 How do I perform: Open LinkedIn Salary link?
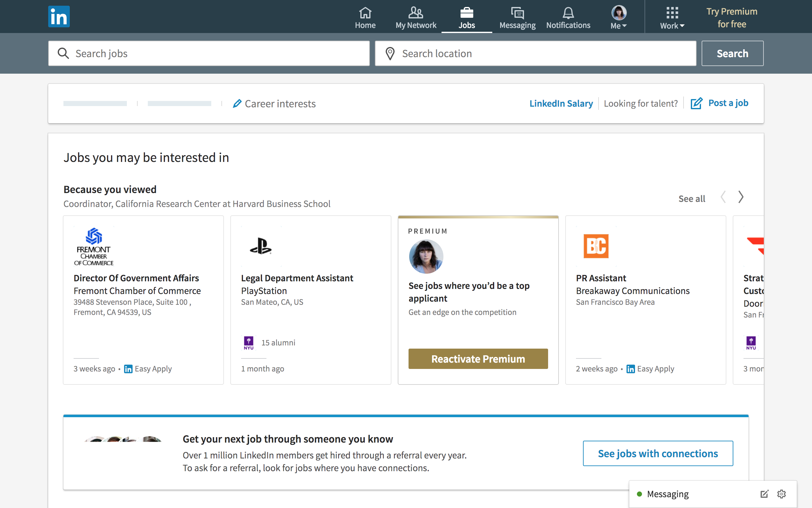pos(561,104)
